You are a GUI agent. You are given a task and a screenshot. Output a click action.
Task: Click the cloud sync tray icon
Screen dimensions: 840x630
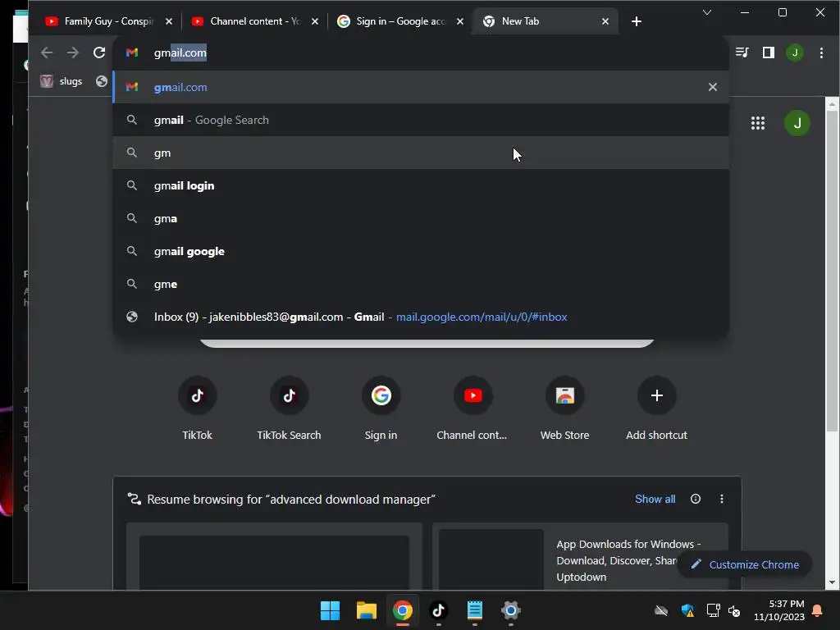click(662, 610)
